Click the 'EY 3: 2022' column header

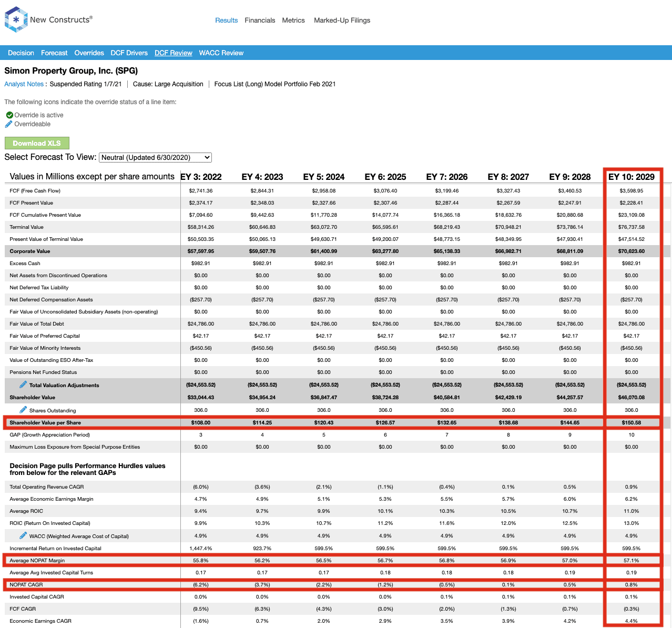click(201, 177)
